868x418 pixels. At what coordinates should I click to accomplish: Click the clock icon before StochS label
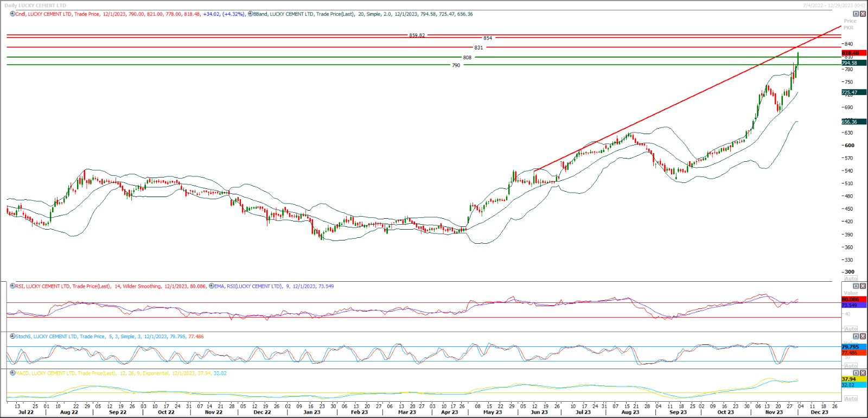coord(12,337)
